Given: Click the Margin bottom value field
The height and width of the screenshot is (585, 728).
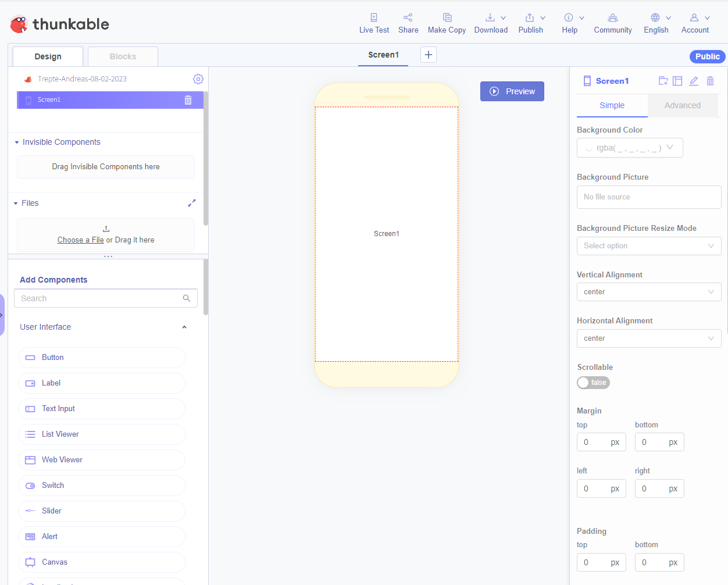Looking at the screenshot, I should tap(659, 442).
